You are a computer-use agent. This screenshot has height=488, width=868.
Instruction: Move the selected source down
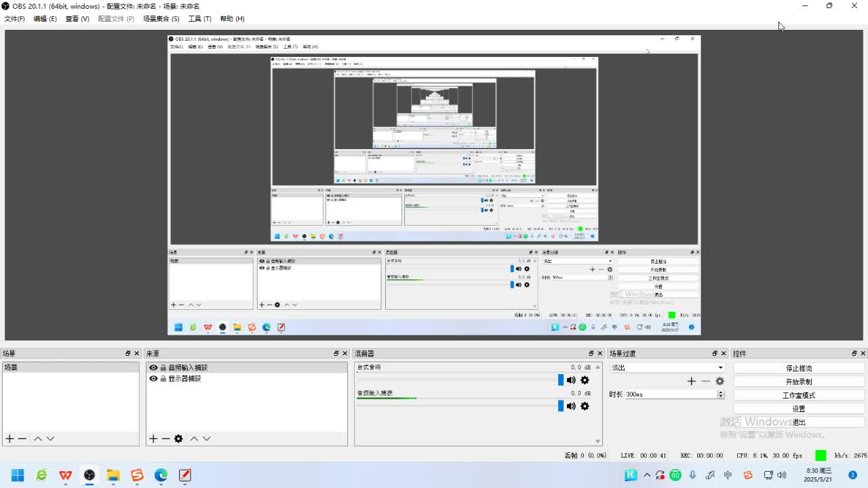point(206,439)
